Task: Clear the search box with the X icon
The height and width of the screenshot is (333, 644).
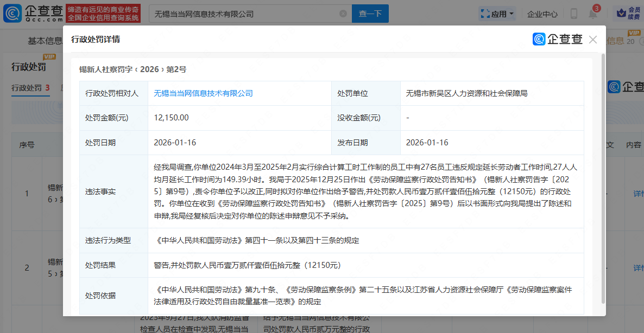Action: pos(343,14)
